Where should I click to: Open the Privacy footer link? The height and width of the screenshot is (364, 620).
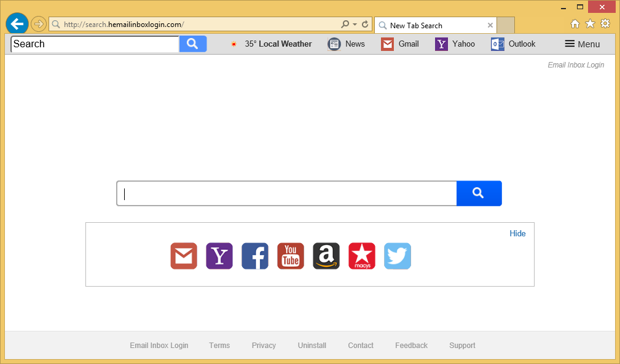[264, 346]
